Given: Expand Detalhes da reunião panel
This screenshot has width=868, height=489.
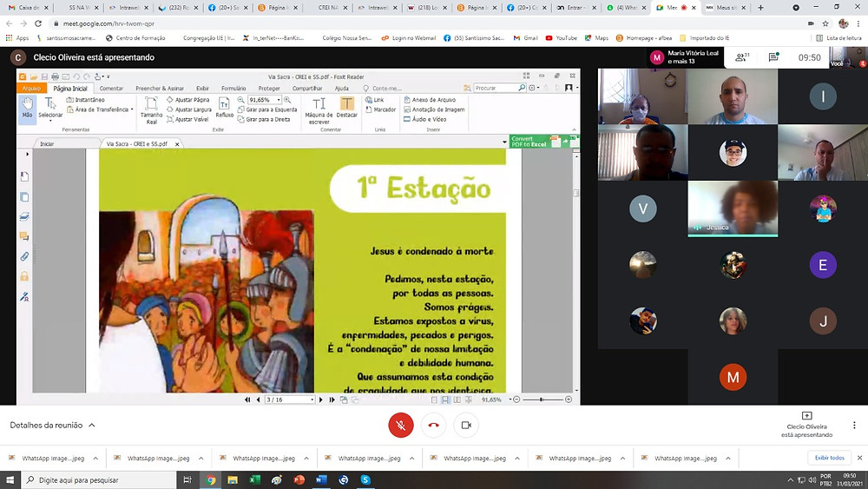Looking at the screenshot, I should point(53,426).
